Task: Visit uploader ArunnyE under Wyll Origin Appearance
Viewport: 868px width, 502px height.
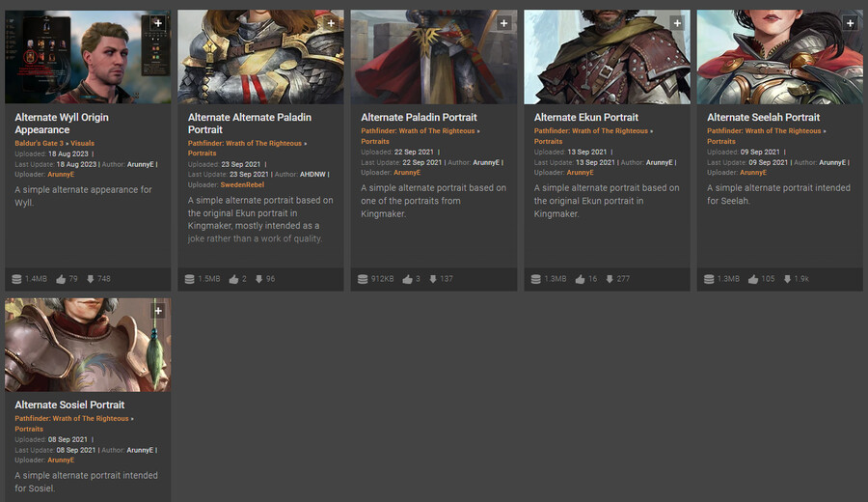Action: (x=61, y=174)
